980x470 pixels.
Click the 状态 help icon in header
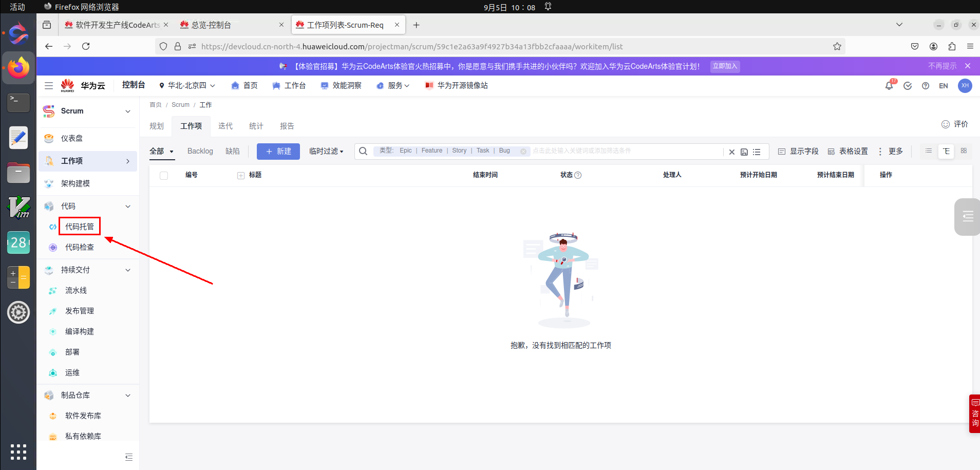tap(578, 175)
